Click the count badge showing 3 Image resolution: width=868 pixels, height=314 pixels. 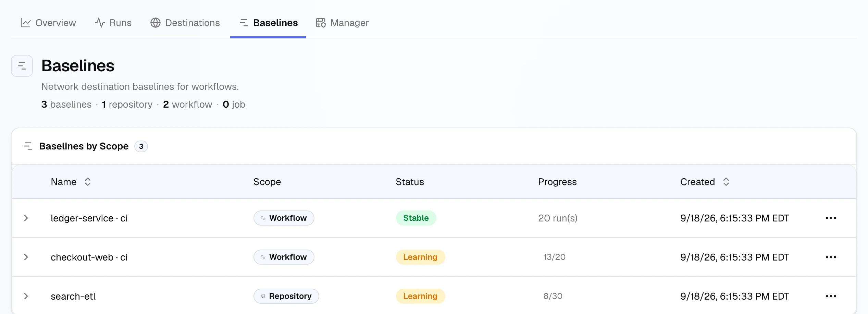[141, 146]
